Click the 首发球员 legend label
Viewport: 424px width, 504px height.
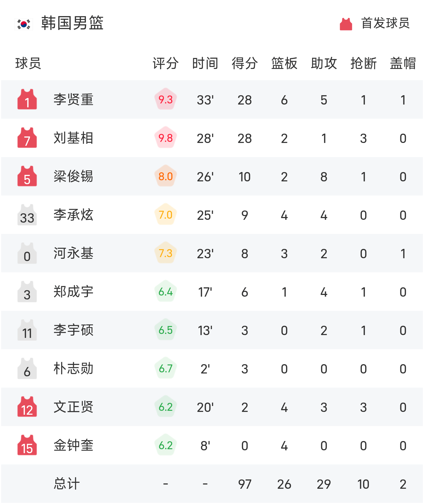386,23
